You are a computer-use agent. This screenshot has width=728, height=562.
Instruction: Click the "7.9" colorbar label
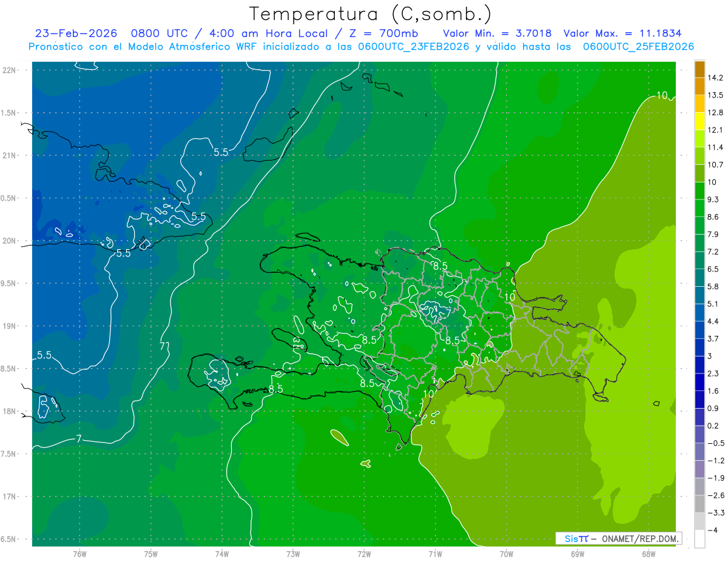713,234
